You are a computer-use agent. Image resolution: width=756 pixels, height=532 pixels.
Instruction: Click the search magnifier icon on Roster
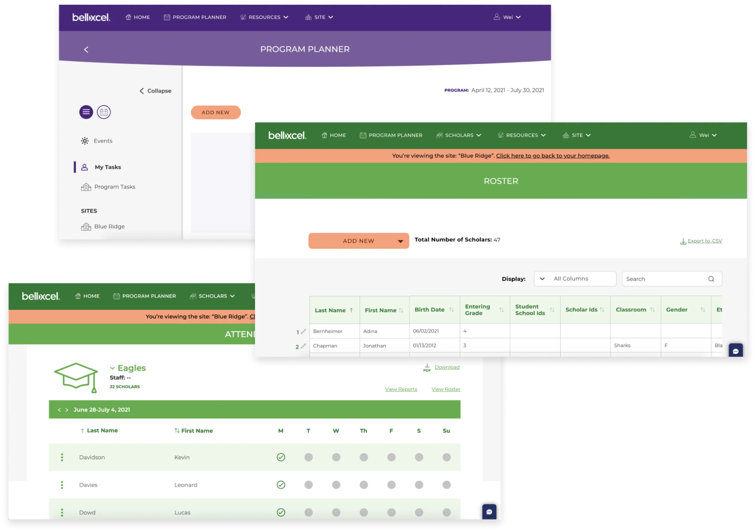point(711,279)
